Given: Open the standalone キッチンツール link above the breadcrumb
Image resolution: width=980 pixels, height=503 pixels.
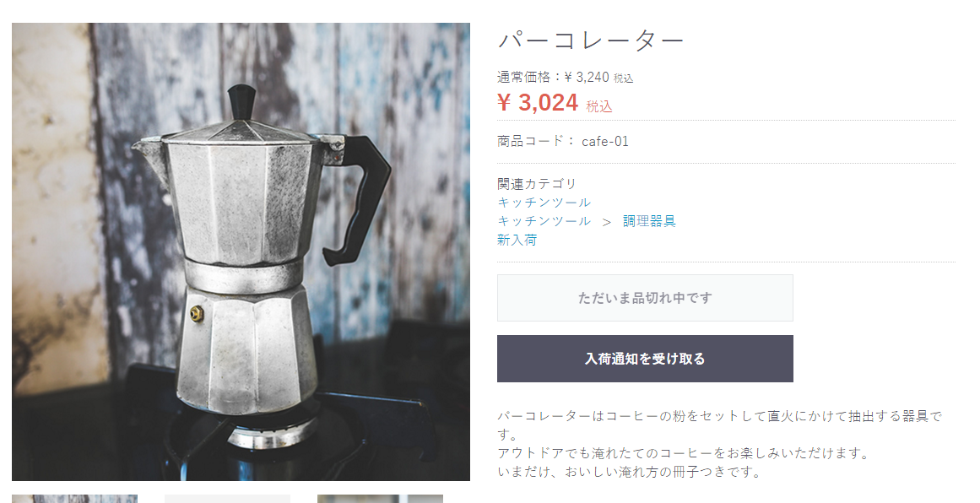Looking at the screenshot, I should [x=544, y=203].
